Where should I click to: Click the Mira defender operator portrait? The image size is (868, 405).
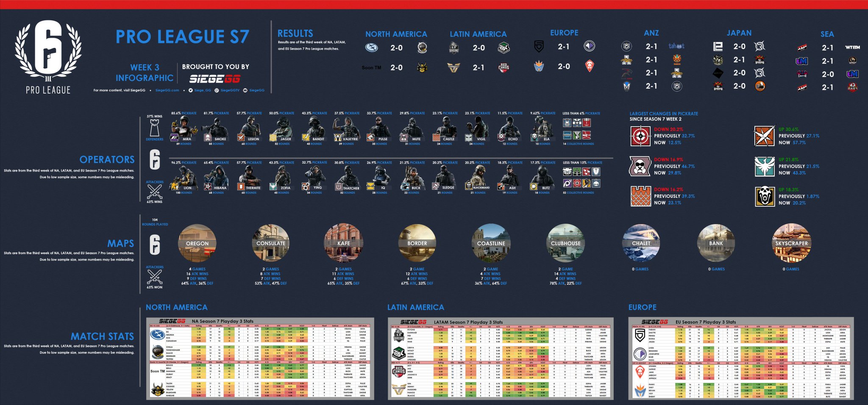pos(184,129)
